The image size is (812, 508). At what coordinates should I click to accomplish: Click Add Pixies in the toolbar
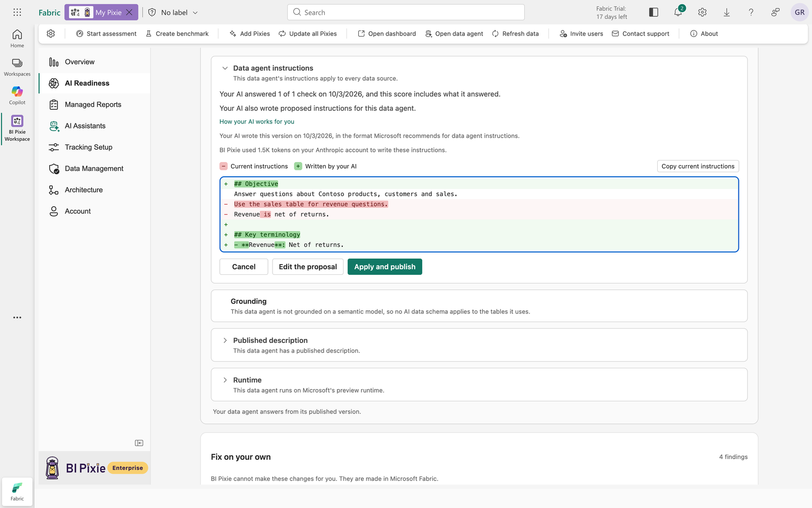tap(250, 34)
